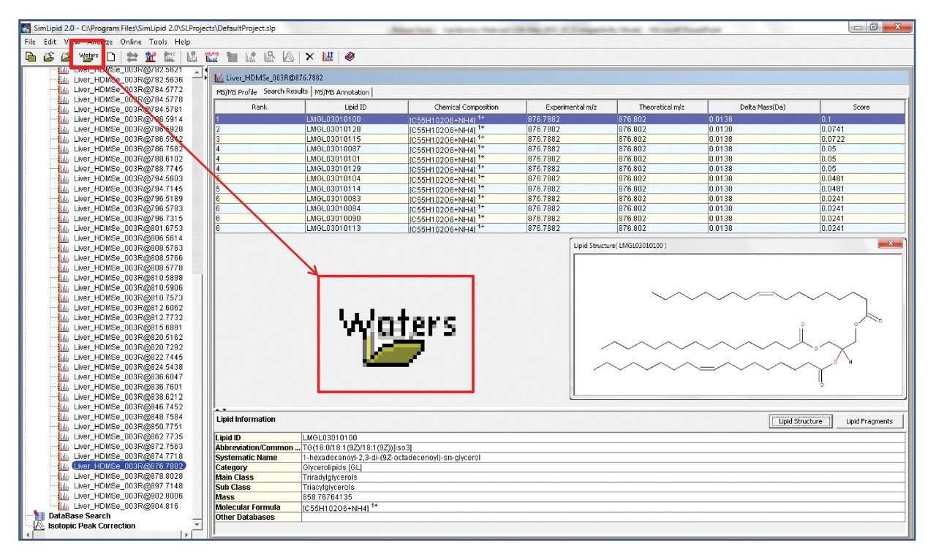This screenshot has height=560, width=936.
Task: Click the Waters data import toolbar icon
Action: click(x=89, y=56)
